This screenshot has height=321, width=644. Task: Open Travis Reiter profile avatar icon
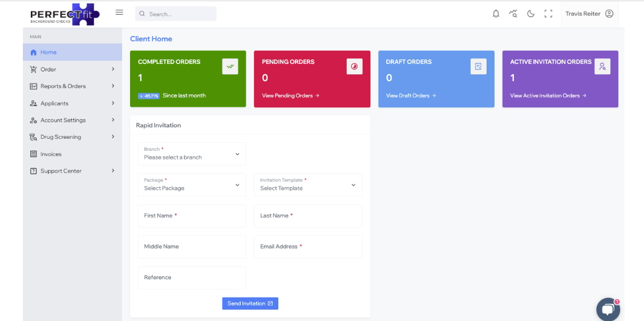[610, 14]
